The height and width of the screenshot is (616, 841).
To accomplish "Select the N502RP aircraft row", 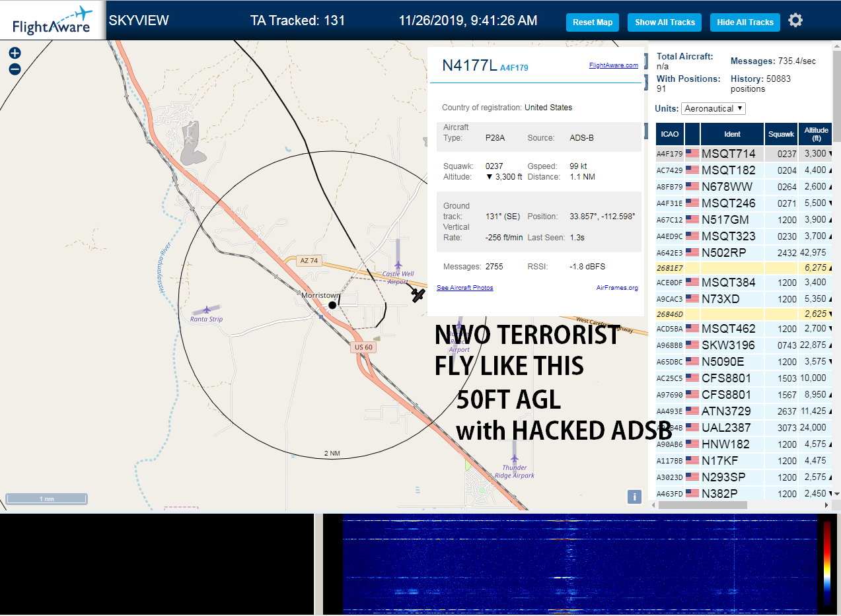I will pos(744,253).
